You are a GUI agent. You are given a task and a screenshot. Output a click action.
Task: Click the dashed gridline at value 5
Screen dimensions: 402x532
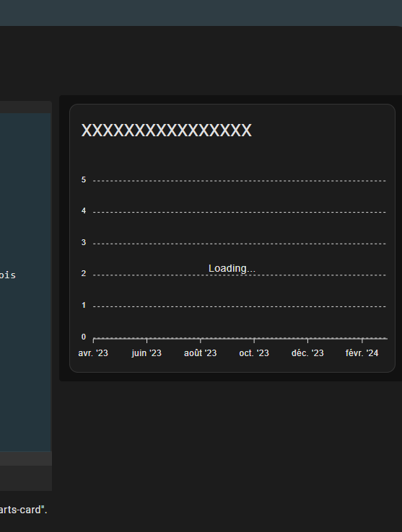(x=240, y=181)
